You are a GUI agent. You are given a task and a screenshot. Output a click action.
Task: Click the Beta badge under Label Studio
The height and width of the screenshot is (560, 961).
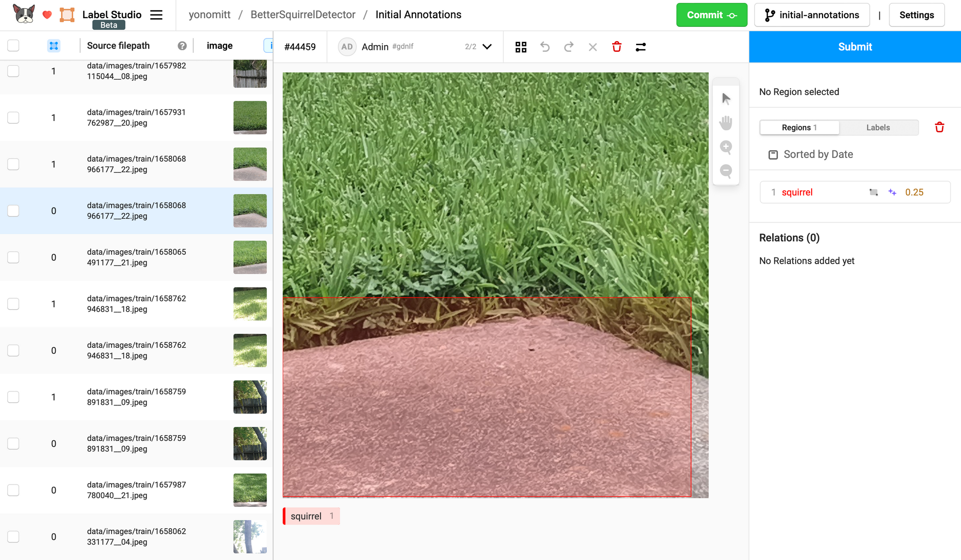coord(109,25)
